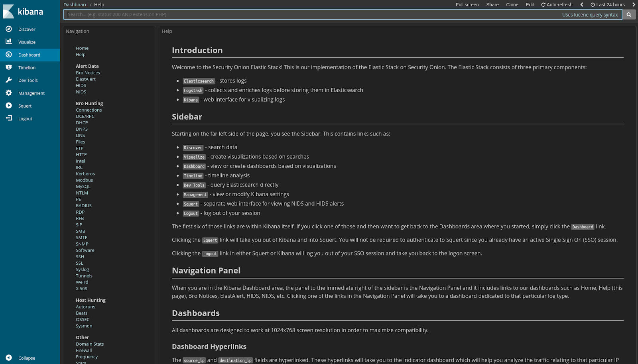Open the FTP dashboard
Viewport: 638px width, 364px height.
click(79, 148)
